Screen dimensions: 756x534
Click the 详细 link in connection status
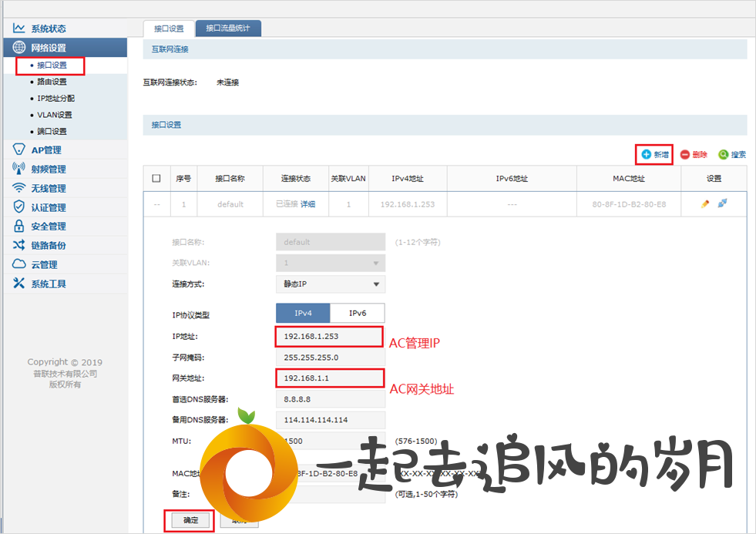(x=307, y=204)
